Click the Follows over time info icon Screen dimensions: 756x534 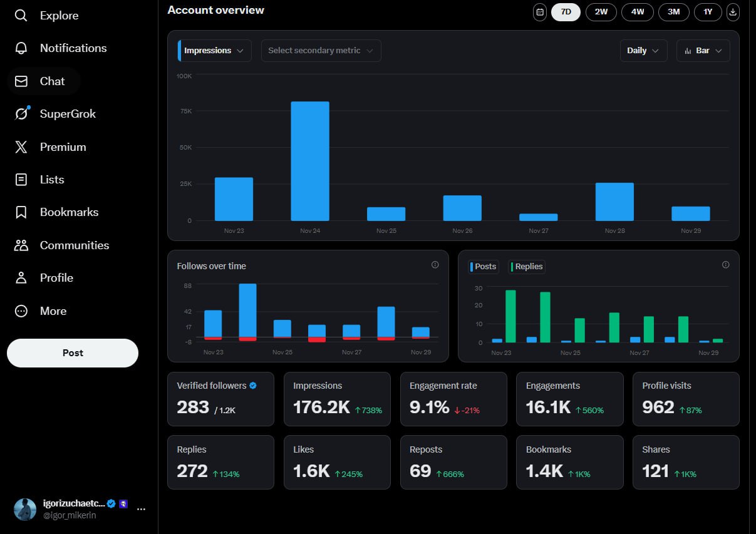coord(435,265)
